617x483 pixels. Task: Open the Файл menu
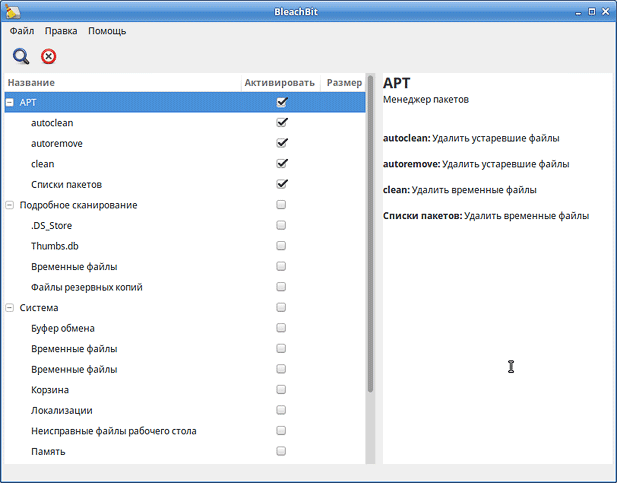tap(22, 31)
